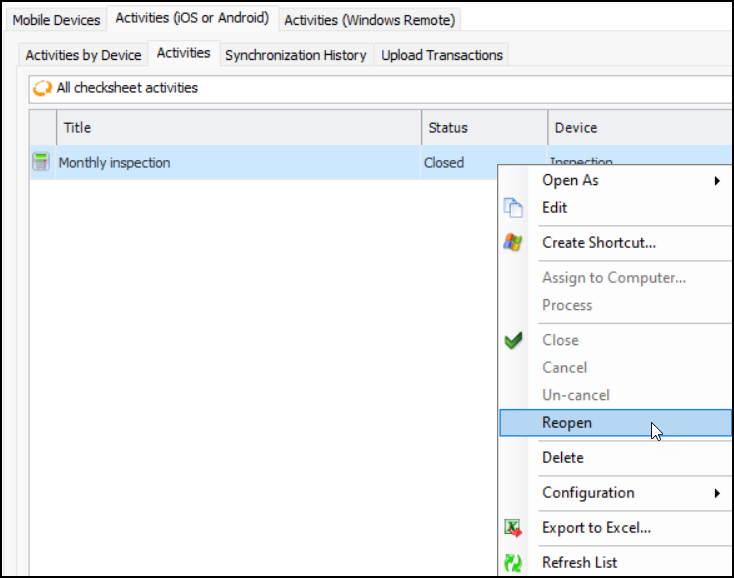Go to the Upload Transactions tab
734x578 pixels.
pyautogui.click(x=441, y=55)
